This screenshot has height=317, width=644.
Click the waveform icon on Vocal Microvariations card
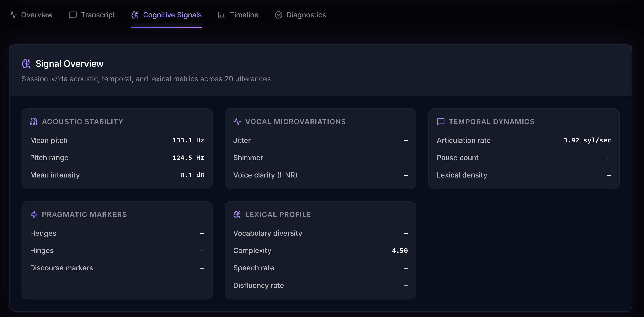[237, 122]
